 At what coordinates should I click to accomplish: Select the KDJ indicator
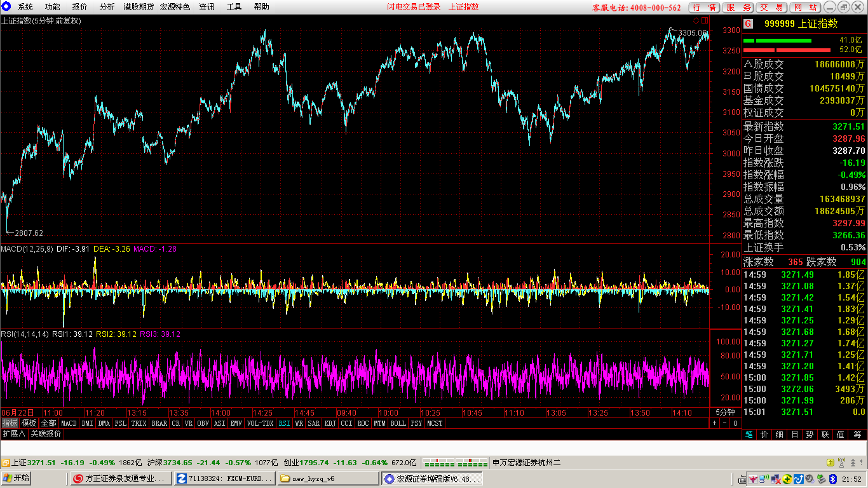pos(330,423)
